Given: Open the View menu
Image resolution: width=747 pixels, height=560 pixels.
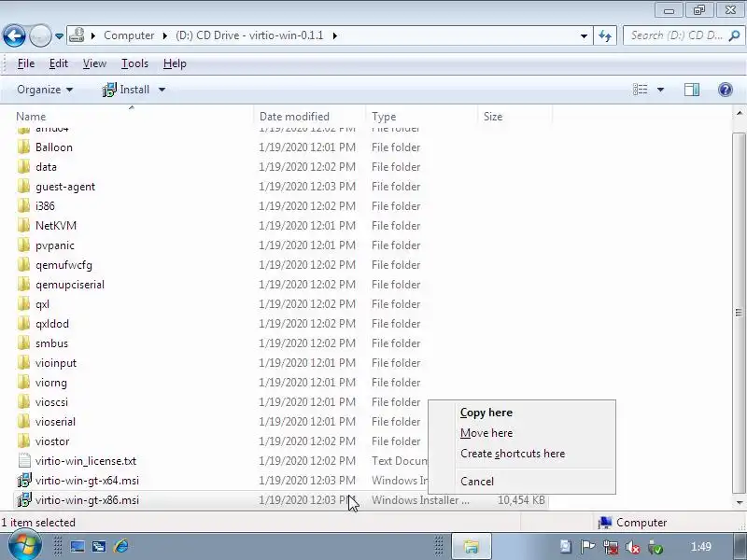Looking at the screenshot, I should (x=94, y=63).
